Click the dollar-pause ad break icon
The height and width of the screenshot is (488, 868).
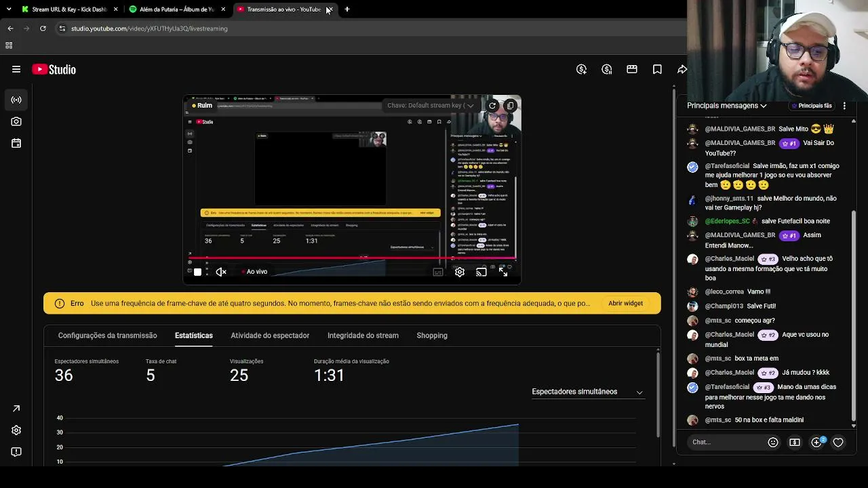[x=607, y=69]
